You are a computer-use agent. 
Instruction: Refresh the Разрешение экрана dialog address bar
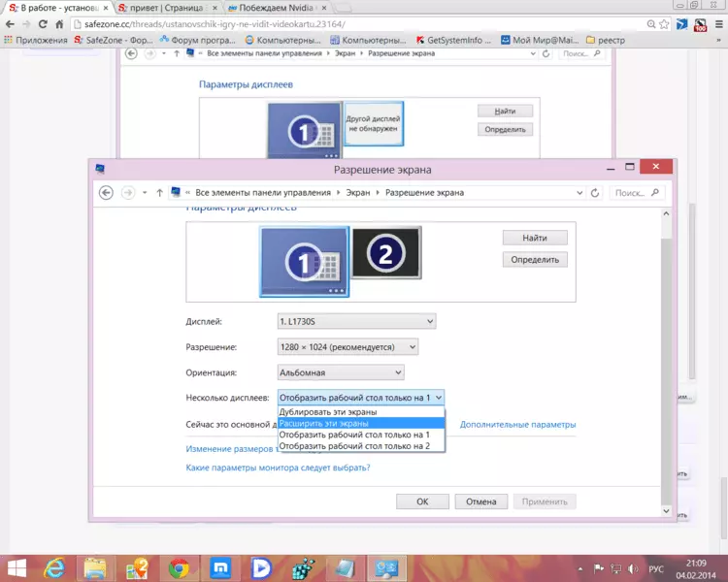click(x=595, y=192)
